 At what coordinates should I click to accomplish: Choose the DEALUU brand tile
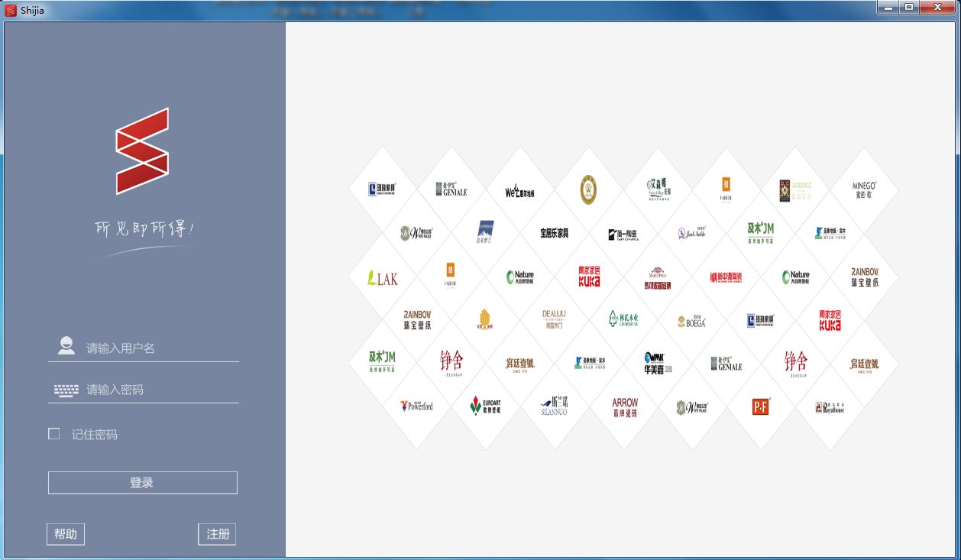click(x=554, y=320)
